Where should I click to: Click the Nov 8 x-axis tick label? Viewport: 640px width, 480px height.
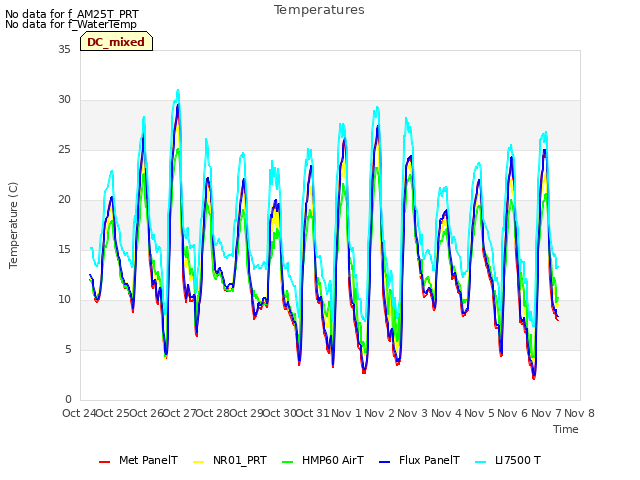coord(580,413)
